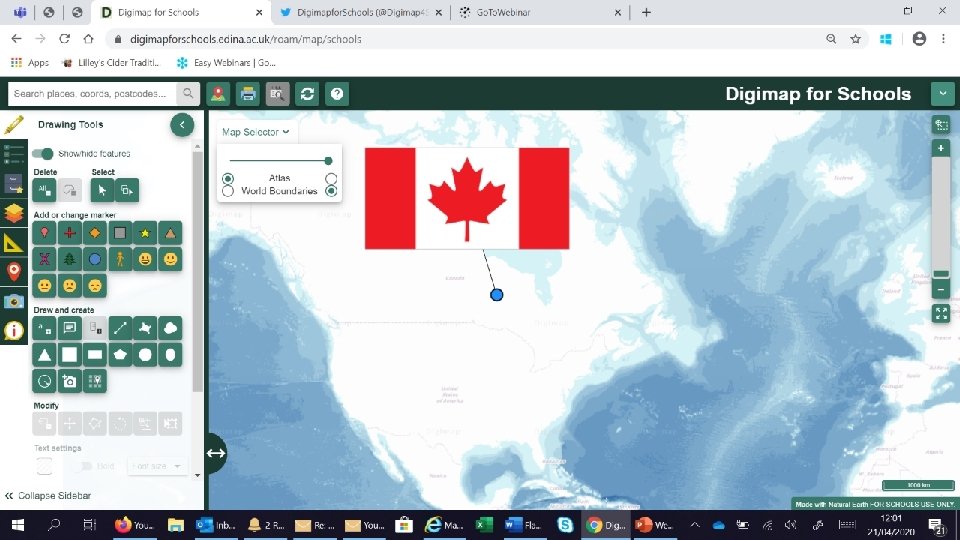Select left Atlas radio button
960x540 pixels.
pyautogui.click(x=228, y=178)
